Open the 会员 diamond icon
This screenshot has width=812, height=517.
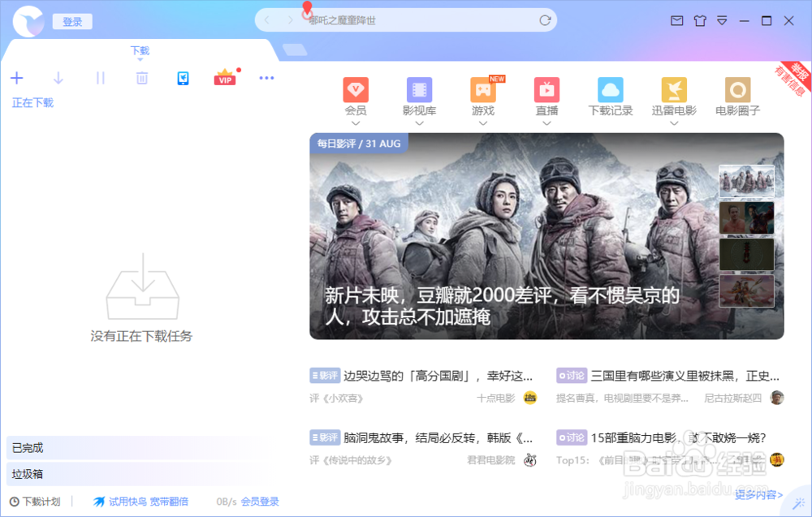356,90
